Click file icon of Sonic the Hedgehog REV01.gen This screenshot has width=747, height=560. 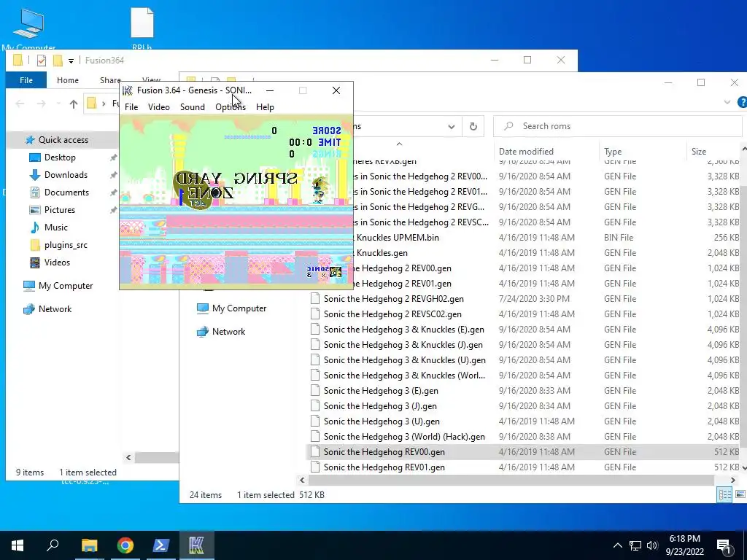[x=315, y=467]
